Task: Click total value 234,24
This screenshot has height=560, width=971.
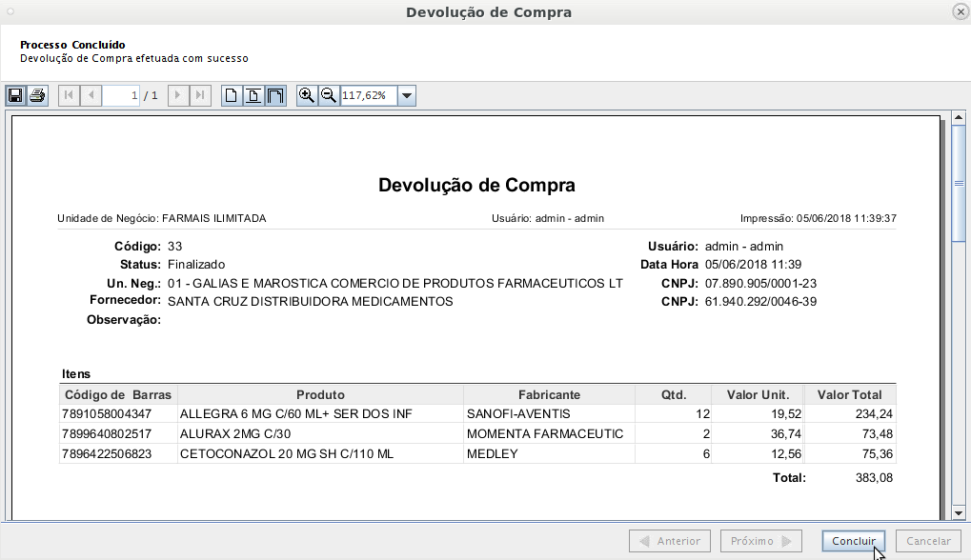Action: pyautogui.click(x=873, y=414)
